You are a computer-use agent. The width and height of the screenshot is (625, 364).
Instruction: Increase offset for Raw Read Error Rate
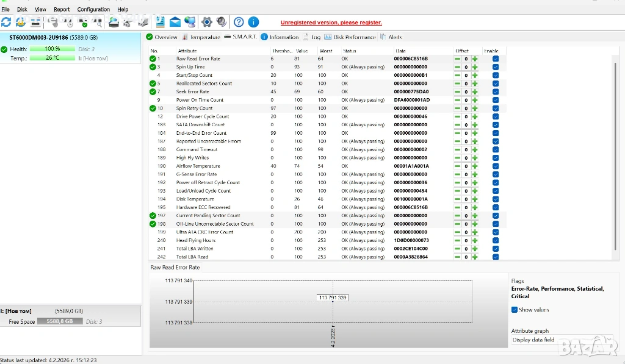[475, 59]
